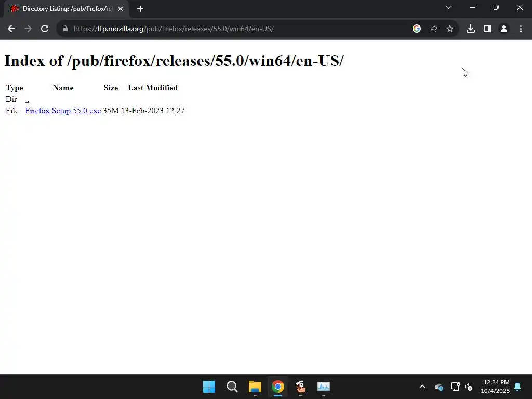This screenshot has height=399, width=532.
Task: Click the 'Last Modified' column header
Action: 153,88
